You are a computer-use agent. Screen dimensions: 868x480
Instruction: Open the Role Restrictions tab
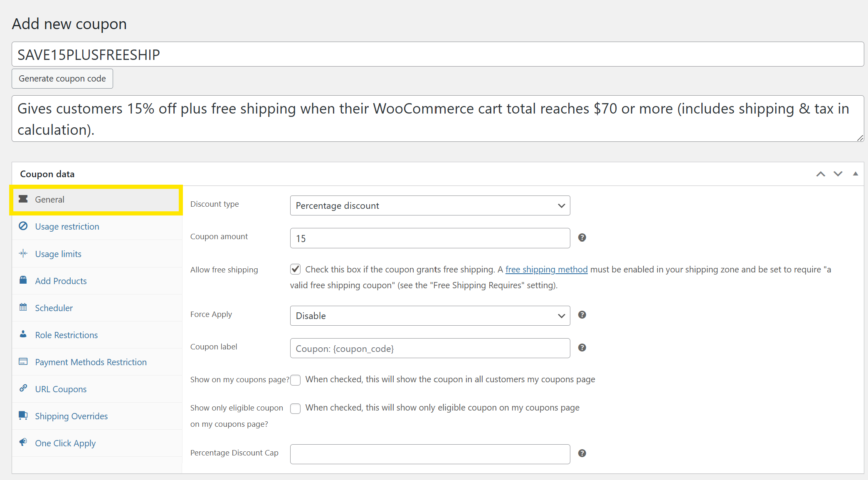click(97, 335)
